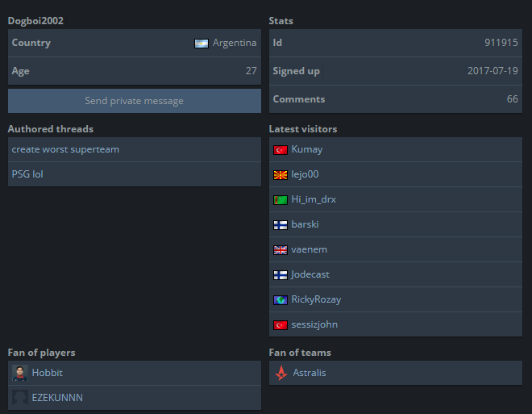Image resolution: width=532 pixels, height=414 pixels.
Task: Open the 'create worst superteam' thread
Action: click(65, 149)
